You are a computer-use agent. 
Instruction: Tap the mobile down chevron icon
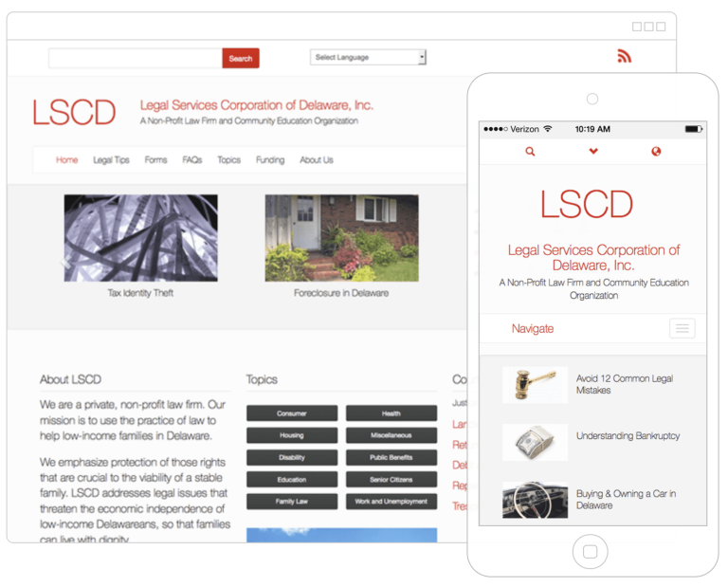pyautogui.click(x=593, y=151)
